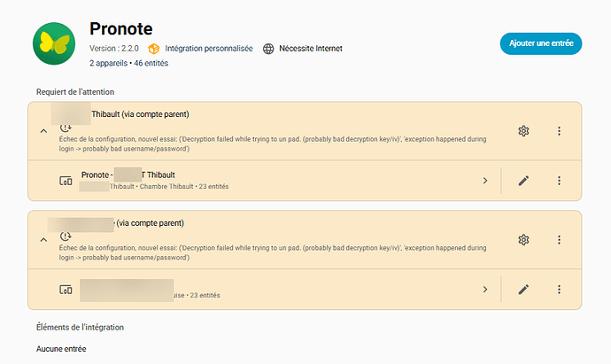Click the device icon beside Pronote Thibault device

(65, 181)
